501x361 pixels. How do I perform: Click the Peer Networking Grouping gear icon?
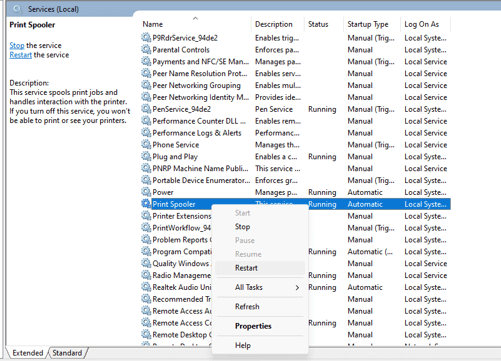[146, 85]
